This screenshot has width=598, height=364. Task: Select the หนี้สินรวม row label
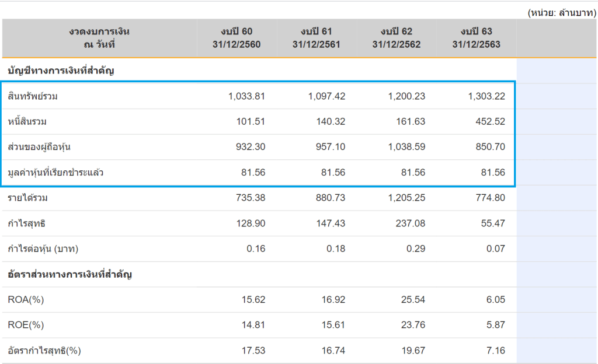27,122
